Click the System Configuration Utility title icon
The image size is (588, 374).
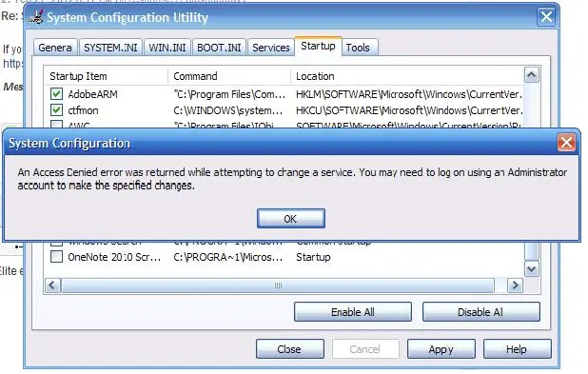point(36,17)
